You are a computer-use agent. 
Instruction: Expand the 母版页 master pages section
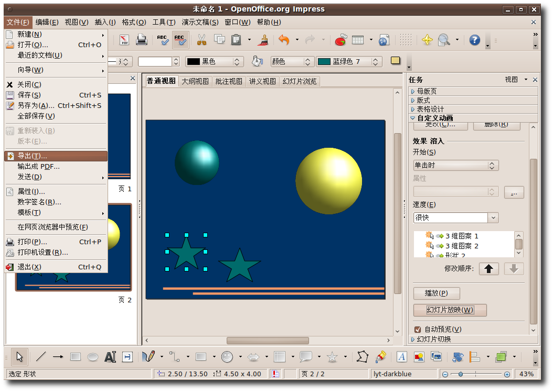pyautogui.click(x=473, y=91)
